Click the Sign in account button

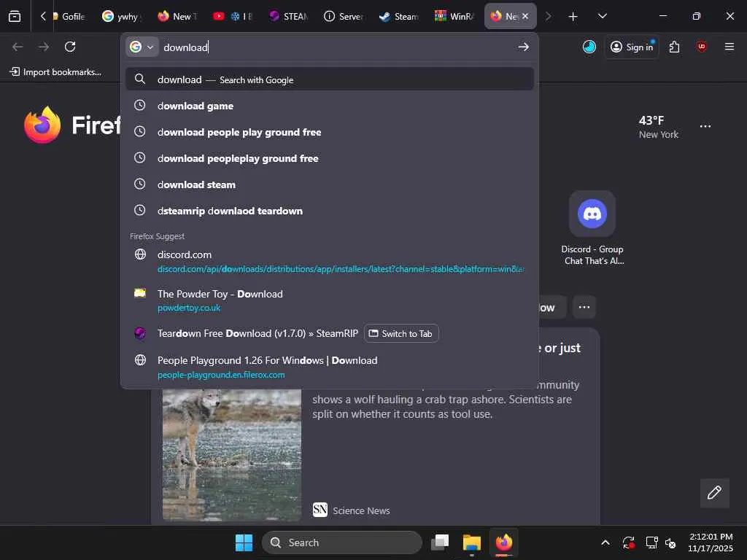click(632, 47)
